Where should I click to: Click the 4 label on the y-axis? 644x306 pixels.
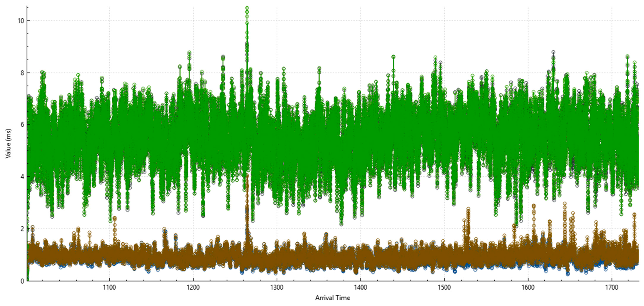tap(22, 177)
